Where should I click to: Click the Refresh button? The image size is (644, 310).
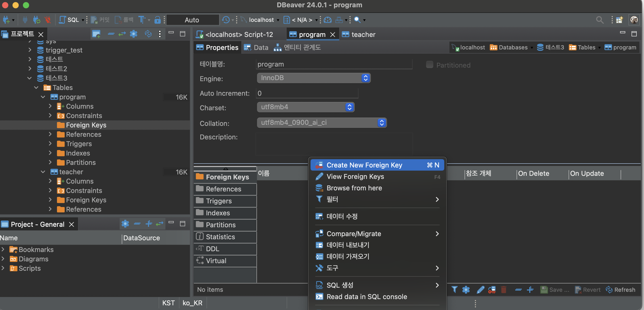point(621,290)
